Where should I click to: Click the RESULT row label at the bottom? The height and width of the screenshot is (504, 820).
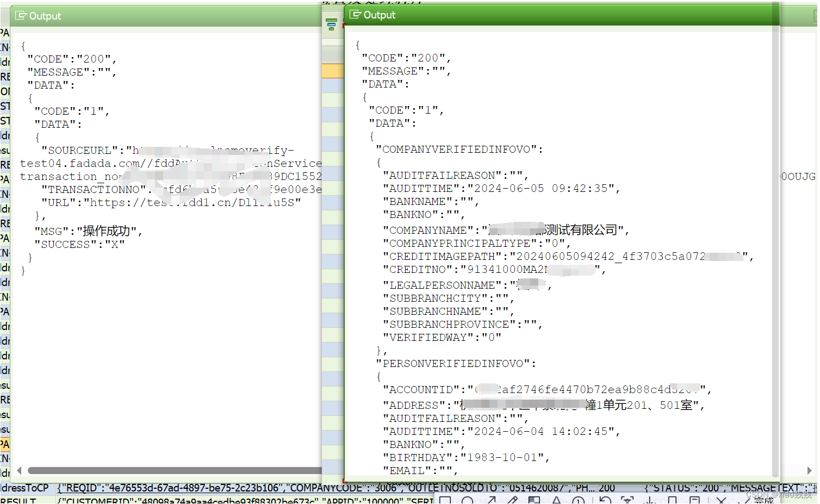point(18,500)
